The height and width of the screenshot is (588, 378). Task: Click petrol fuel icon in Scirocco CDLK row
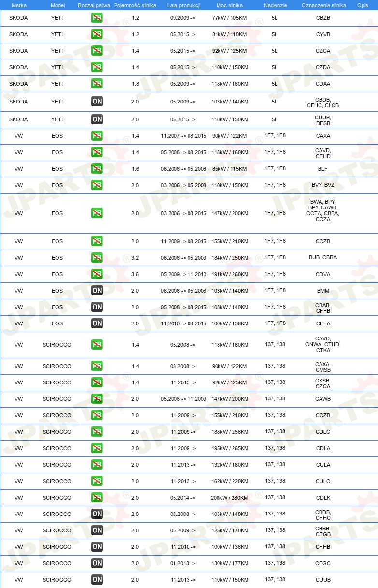click(x=97, y=498)
